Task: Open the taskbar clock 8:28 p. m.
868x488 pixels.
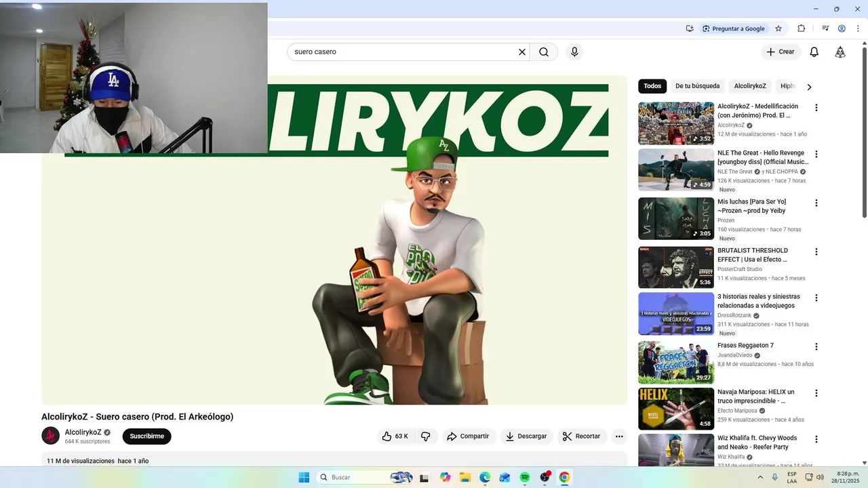Action: click(847, 477)
